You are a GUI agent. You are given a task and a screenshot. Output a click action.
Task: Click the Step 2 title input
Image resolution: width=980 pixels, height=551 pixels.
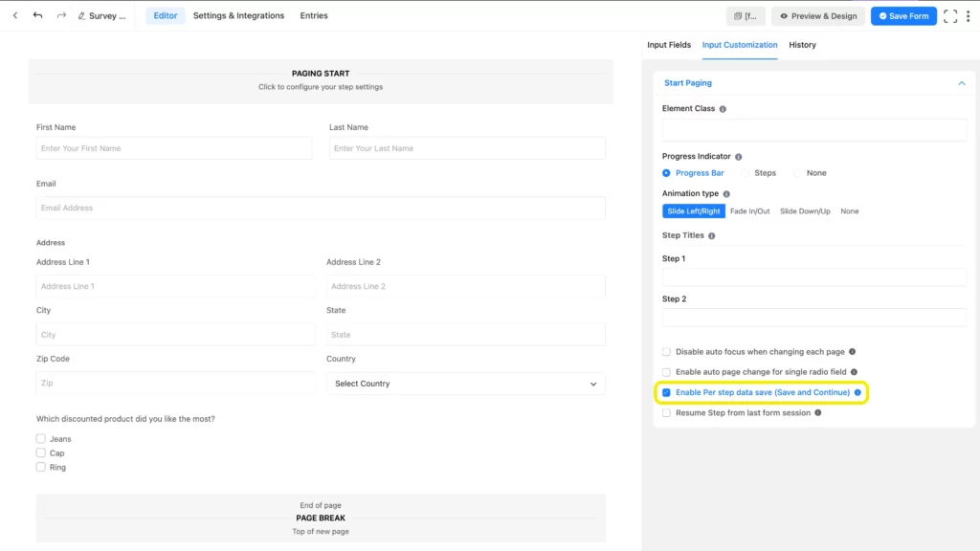[813, 318]
